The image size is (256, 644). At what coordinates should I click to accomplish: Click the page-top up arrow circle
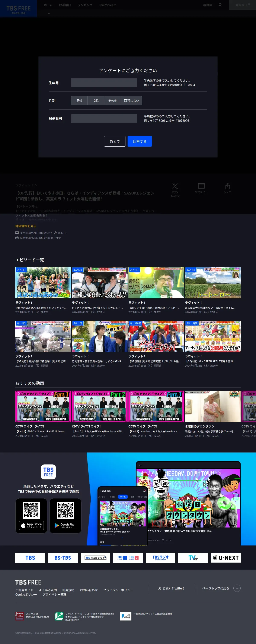tap(237, 588)
